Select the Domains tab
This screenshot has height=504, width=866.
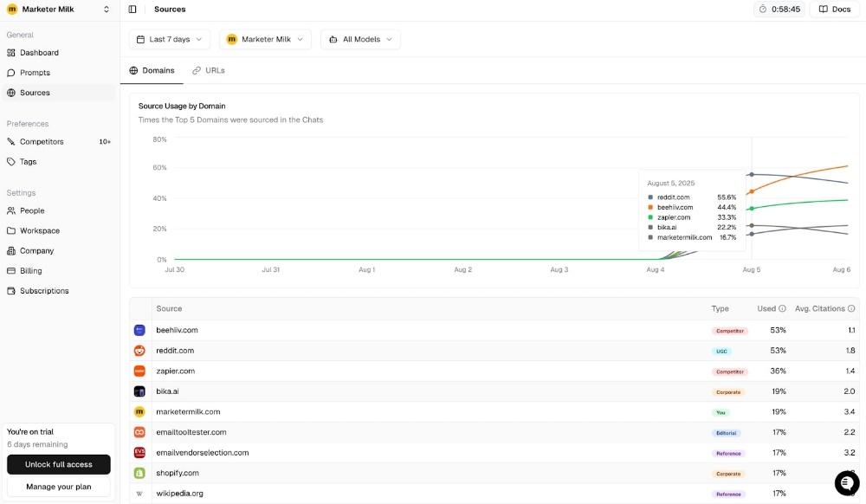coord(152,70)
